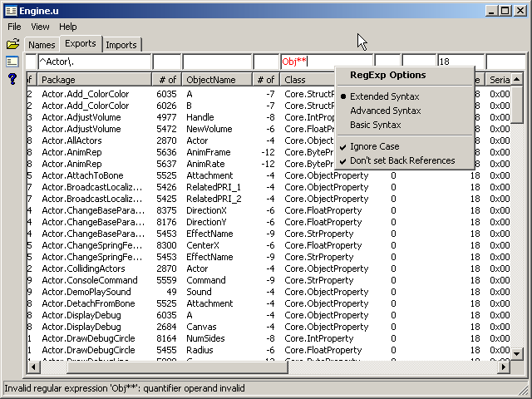532x399 pixels.
Task: Choose Advanced Syntax regex mode
Action: (x=385, y=111)
